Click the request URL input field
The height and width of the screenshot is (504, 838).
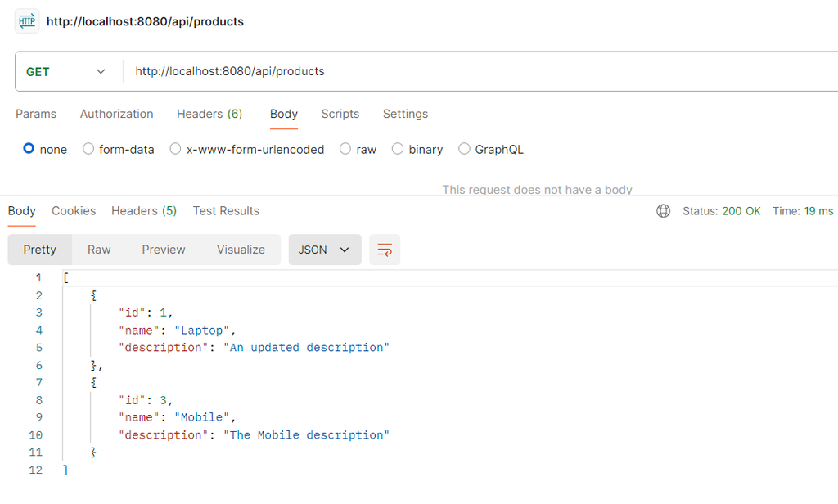tap(475, 71)
